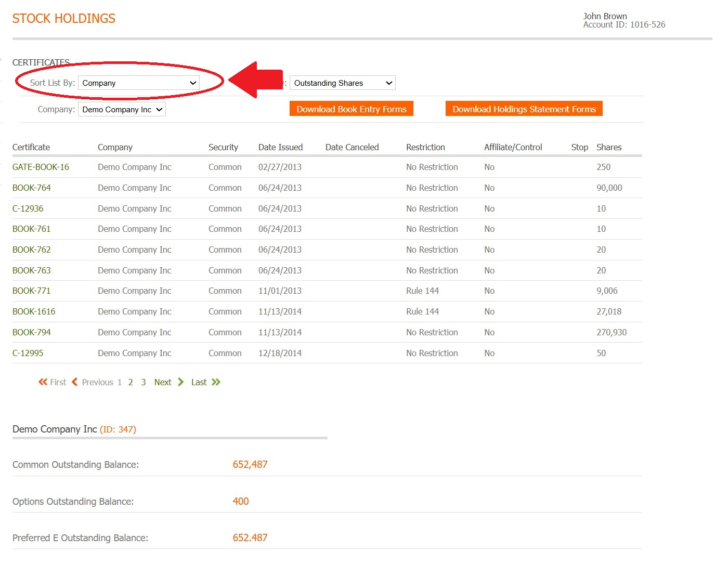Image resolution: width=728 pixels, height=563 pixels.
Task: Click the Previous page chevron icon
Action: [x=75, y=382]
